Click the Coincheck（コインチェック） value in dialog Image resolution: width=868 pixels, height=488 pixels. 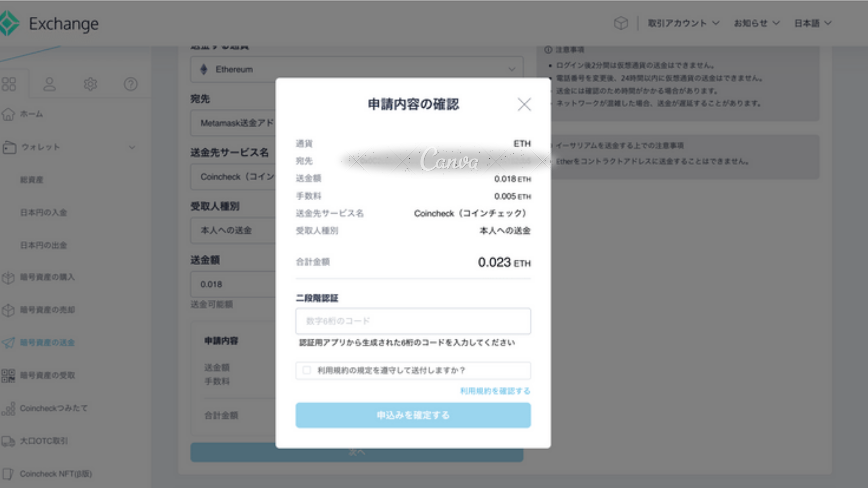click(x=470, y=213)
